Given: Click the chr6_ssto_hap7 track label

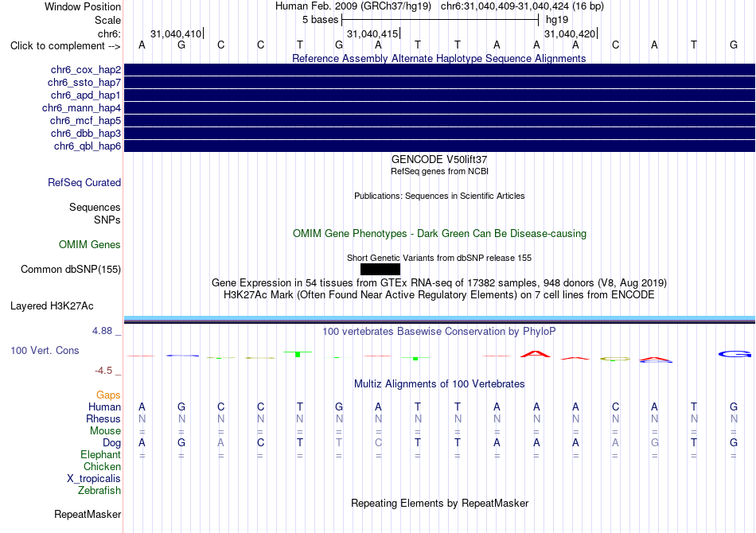Looking at the screenshot, I should coord(84,83).
